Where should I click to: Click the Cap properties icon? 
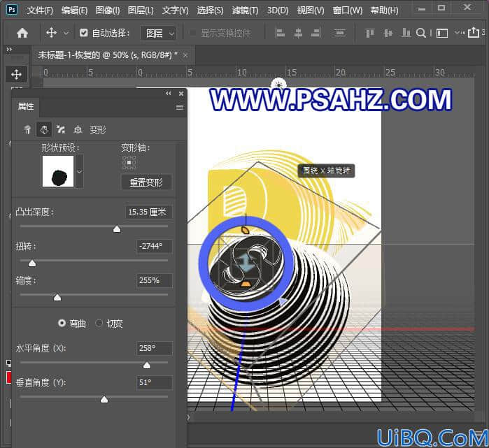61,129
